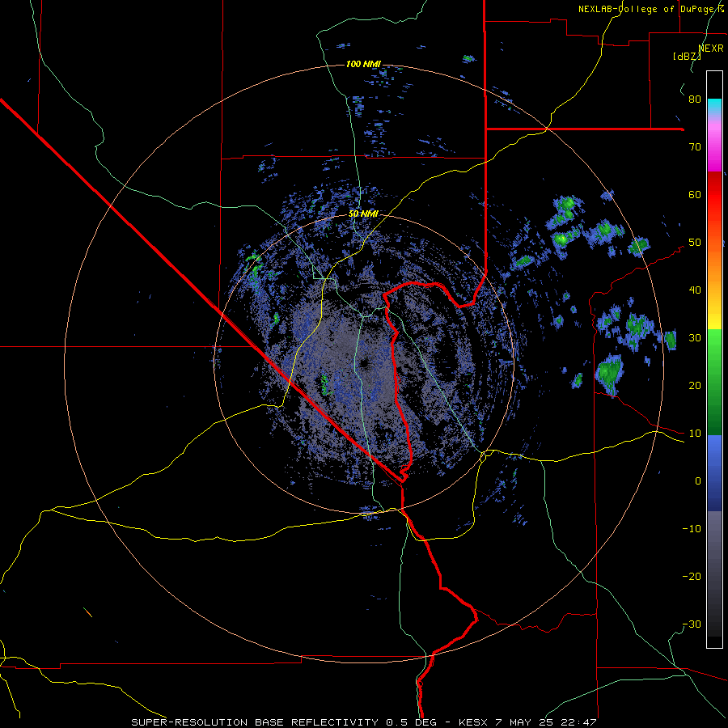Click the '7 MAY 25 22:47' timestamp
The width and height of the screenshot is (728, 728).
[547, 722]
